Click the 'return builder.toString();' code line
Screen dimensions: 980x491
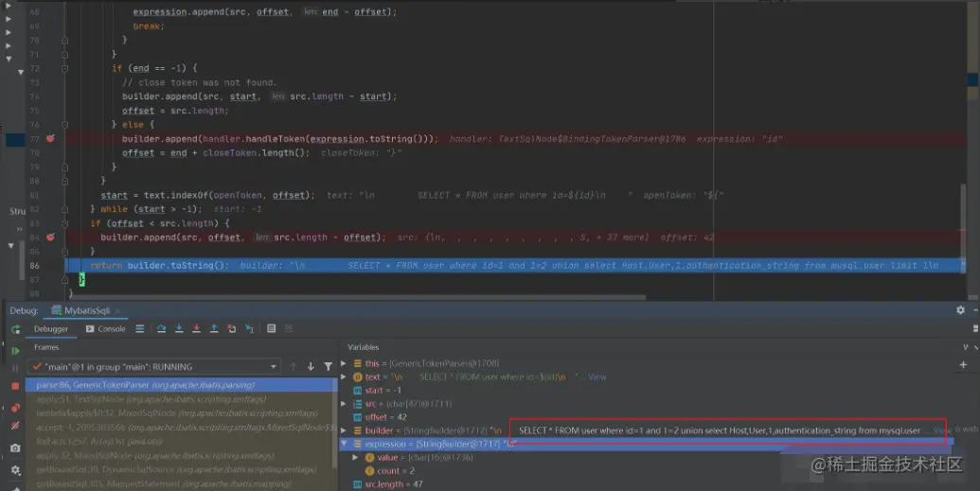click(159, 266)
